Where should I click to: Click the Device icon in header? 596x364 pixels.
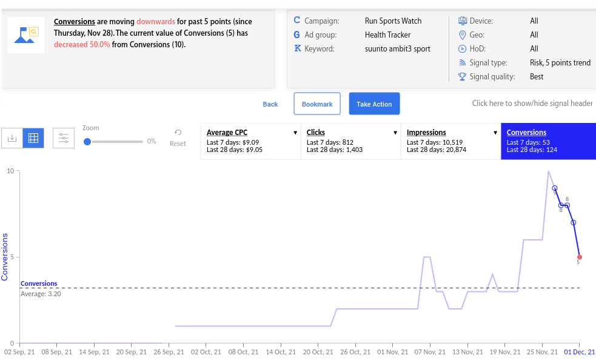463,21
